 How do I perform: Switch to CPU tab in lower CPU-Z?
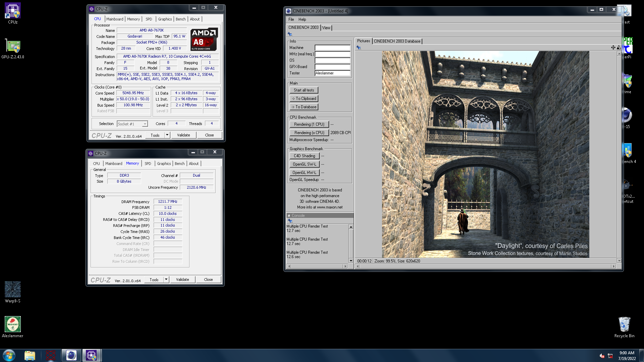(x=96, y=164)
